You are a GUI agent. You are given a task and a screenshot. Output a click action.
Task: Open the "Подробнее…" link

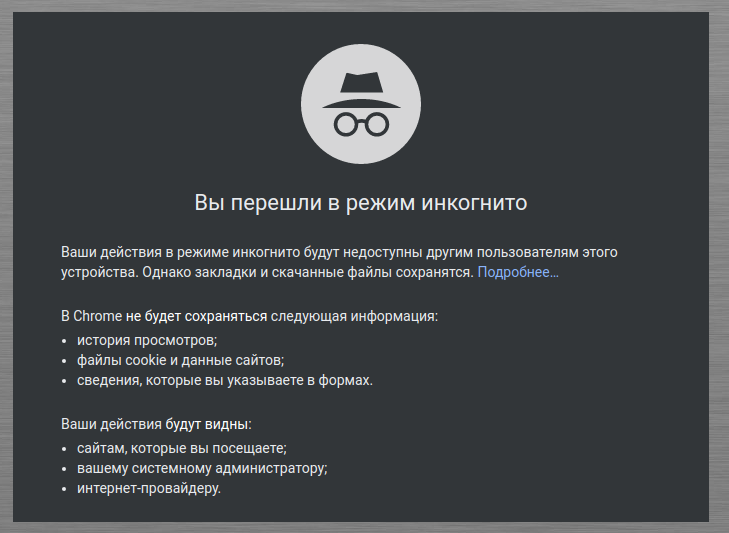[x=518, y=272]
